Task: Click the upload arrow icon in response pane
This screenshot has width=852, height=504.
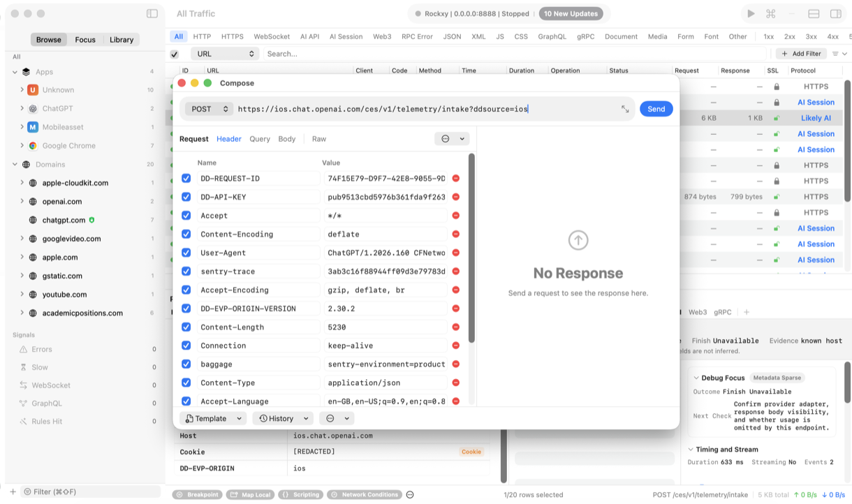Action: pos(578,241)
